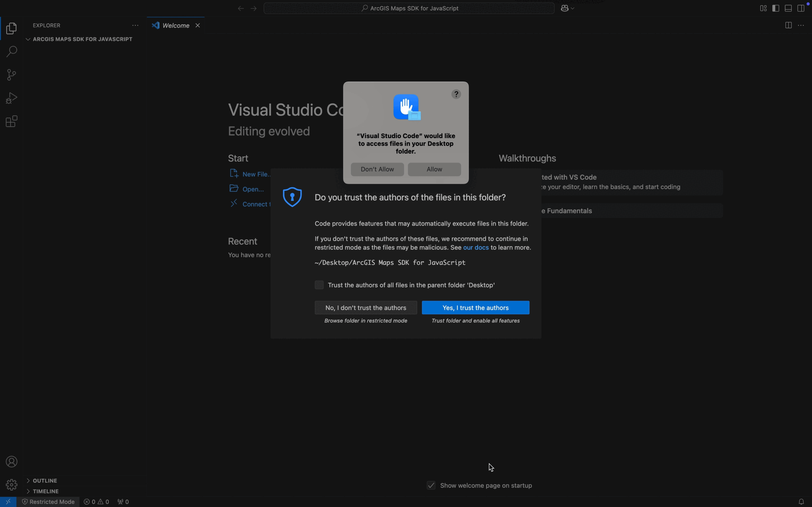Toggle the primary side bar layout button
This screenshot has height=507, width=812.
click(776, 8)
